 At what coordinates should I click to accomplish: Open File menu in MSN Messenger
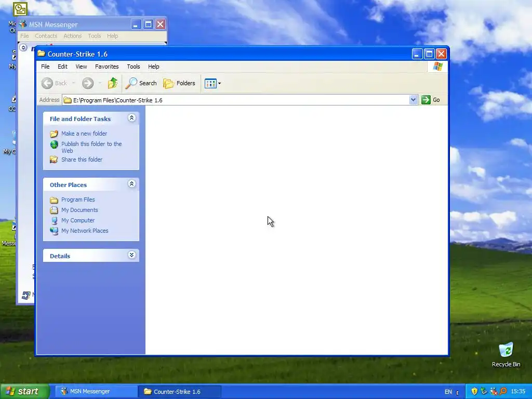(24, 36)
